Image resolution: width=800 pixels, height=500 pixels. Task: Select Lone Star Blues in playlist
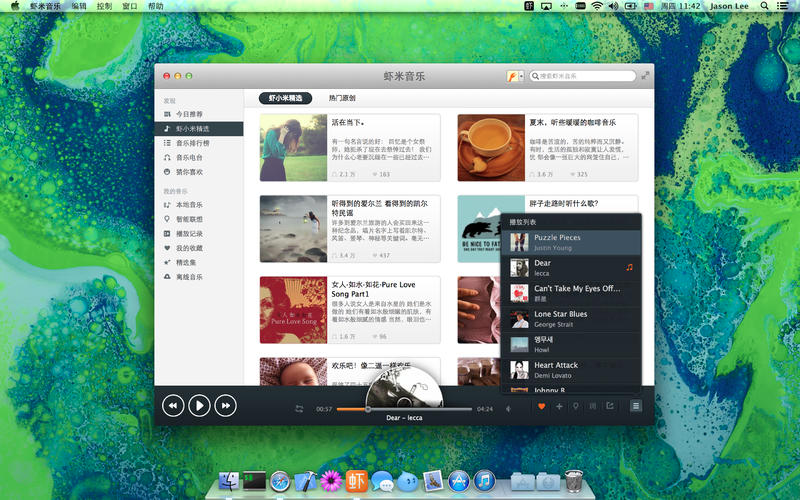pos(571,319)
